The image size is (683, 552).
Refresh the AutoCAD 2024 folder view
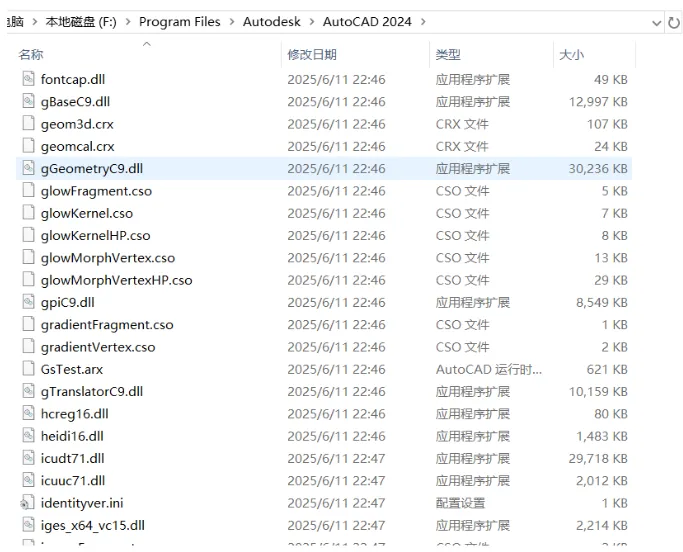674,22
